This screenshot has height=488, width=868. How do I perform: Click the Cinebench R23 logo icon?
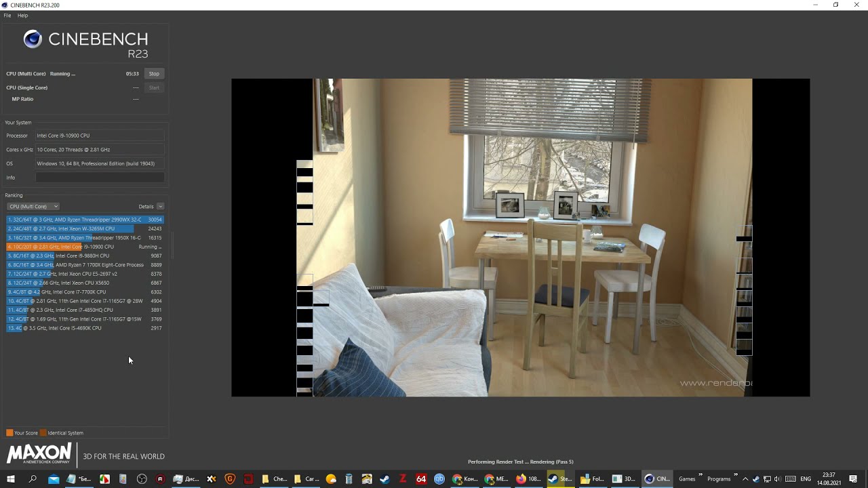tap(33, 39)
